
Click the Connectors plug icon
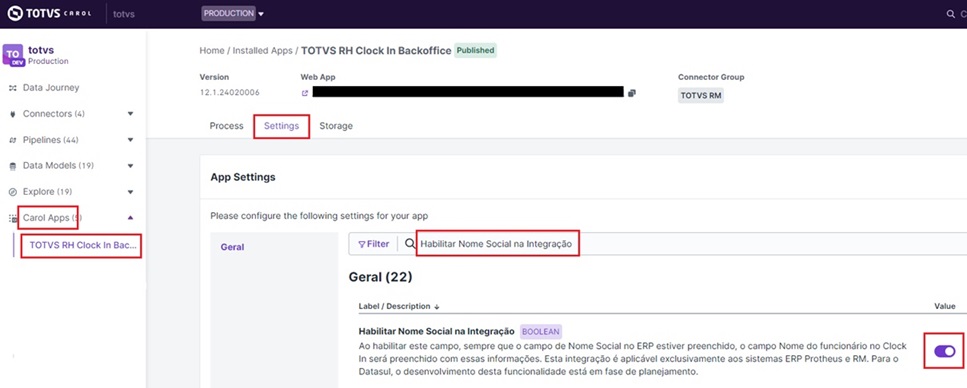(x=12, y=114)
